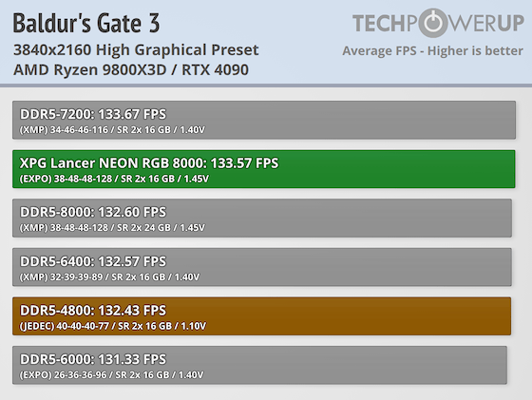532x400 pixels.
Task: Click the XPG Lancer 133.57 FPS label
Action: pos(149,163)
